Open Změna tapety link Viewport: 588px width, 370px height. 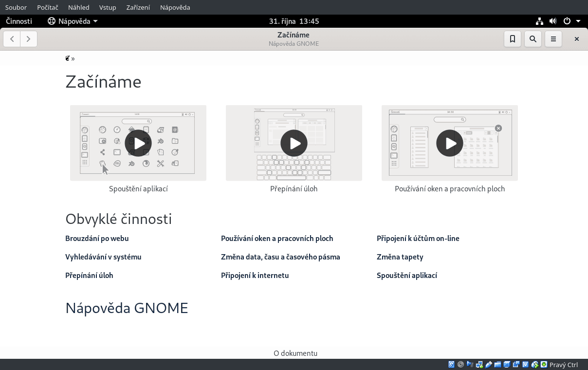coord(400,257)
